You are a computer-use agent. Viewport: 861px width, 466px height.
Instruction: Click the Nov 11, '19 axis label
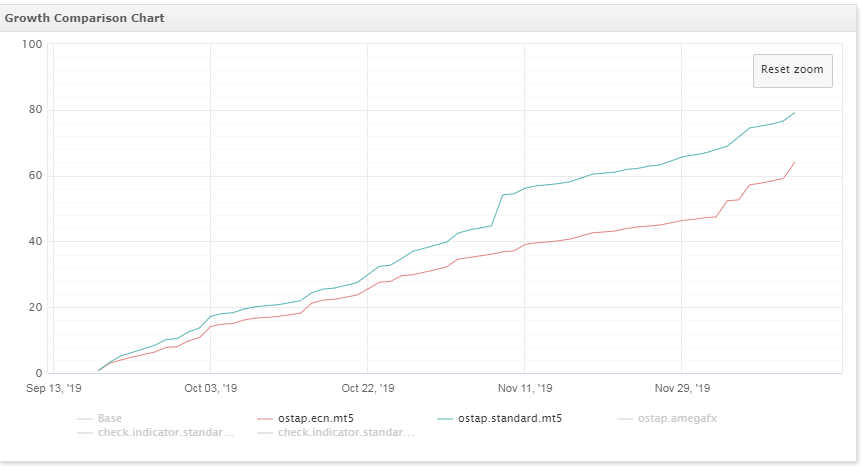coord(525,388)
